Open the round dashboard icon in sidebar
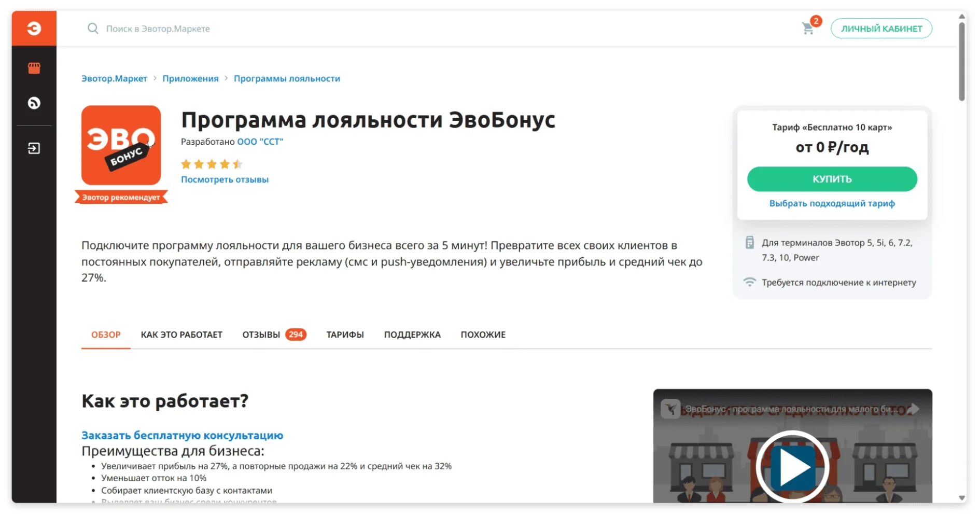The image size is (980, 515). click(34, 103)
